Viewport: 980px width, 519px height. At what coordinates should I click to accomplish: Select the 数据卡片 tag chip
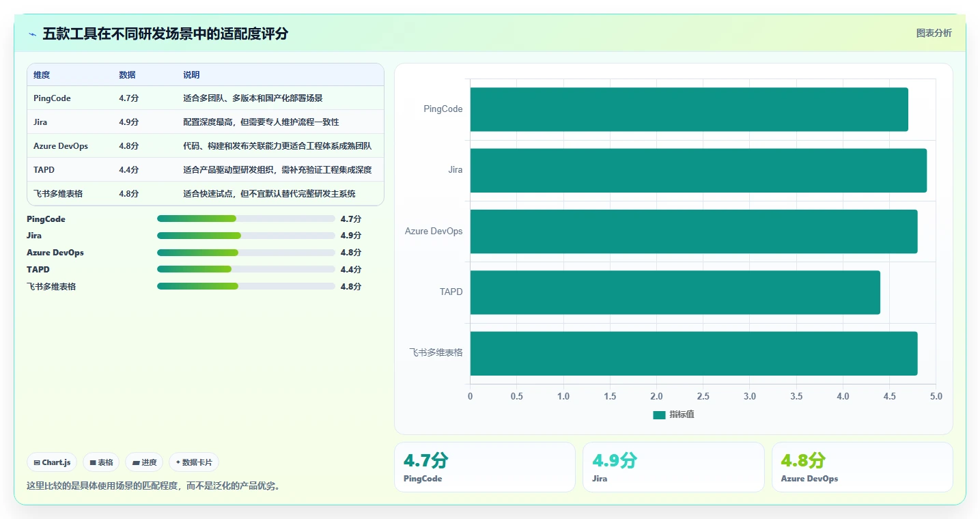click(x=194, y=462)
